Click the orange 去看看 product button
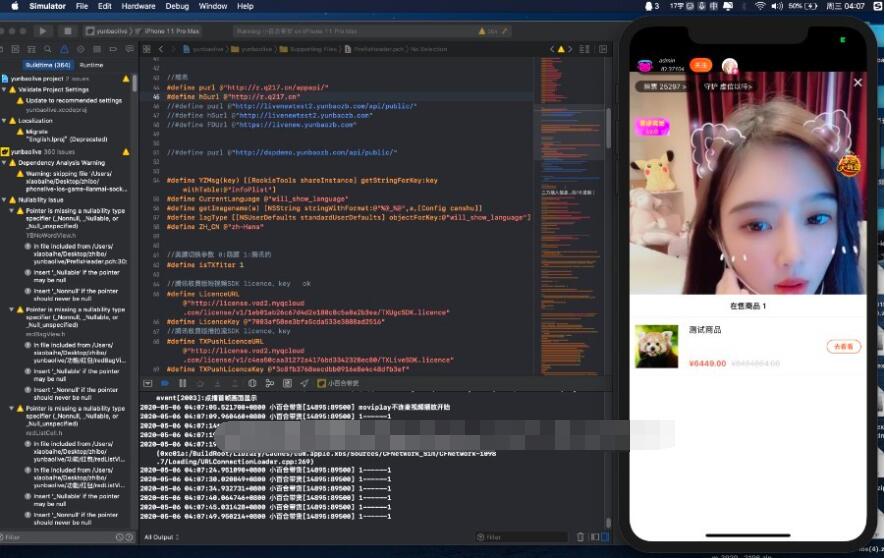Viewport: 885px width, 558px height. pyautogui.click(x=844, y=347)
